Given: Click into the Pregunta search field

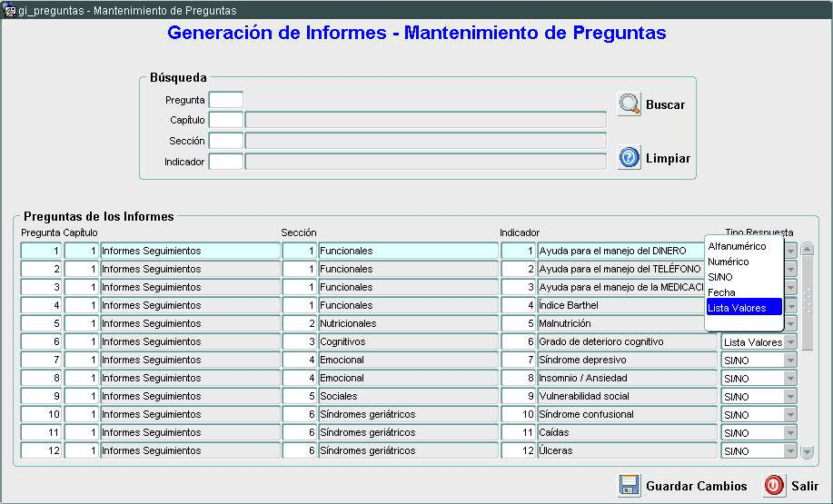Looking at the screenshot, I should click(225, 100).
